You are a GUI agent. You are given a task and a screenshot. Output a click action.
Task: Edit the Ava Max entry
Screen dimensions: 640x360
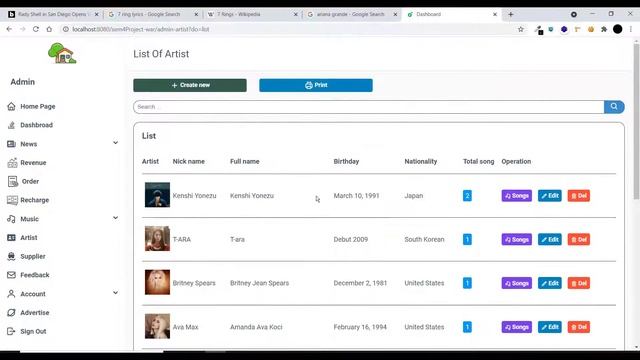(x=550, y=327)
